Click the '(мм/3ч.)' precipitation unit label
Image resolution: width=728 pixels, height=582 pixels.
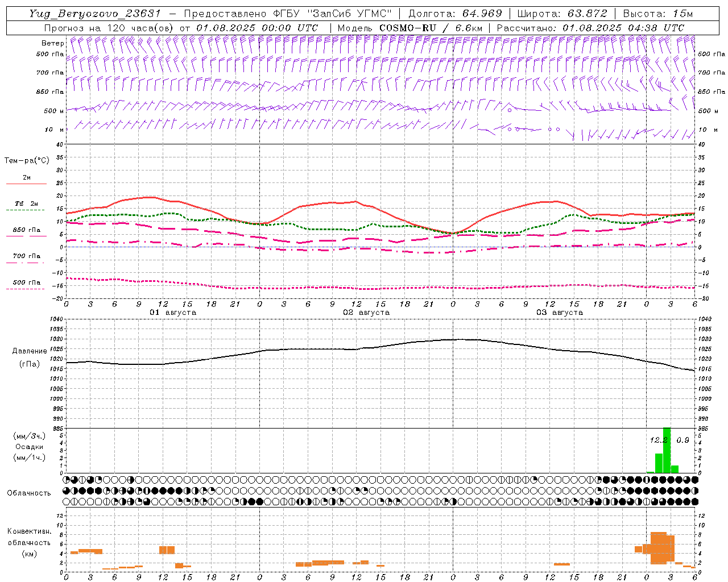point(30,436)
